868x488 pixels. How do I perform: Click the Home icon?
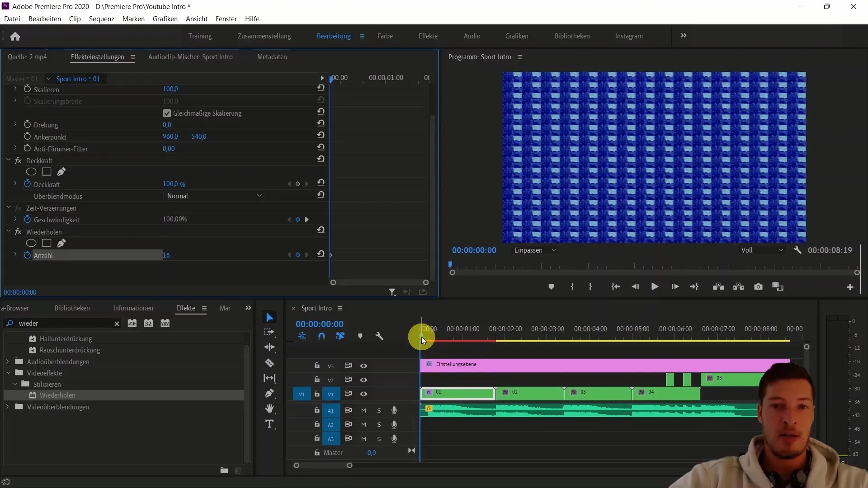(15, 36)
